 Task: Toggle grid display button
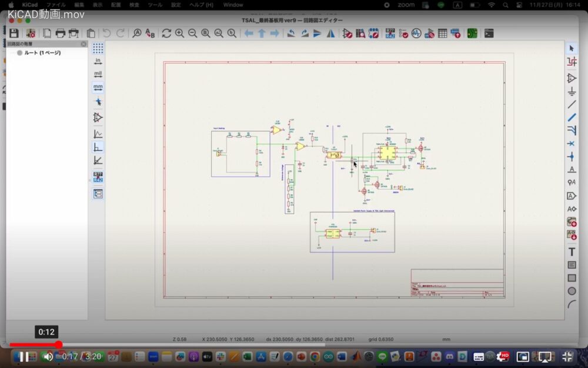click(98, 48)
